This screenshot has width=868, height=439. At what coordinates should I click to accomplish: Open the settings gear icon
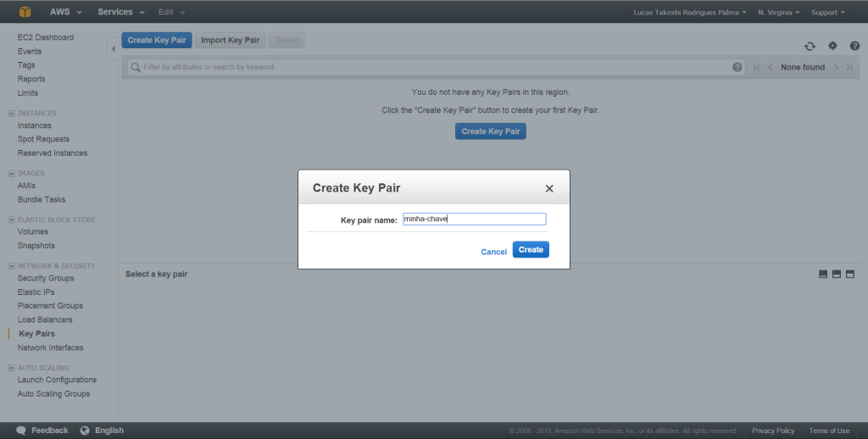pyautogui.click(x=832, y=46)
